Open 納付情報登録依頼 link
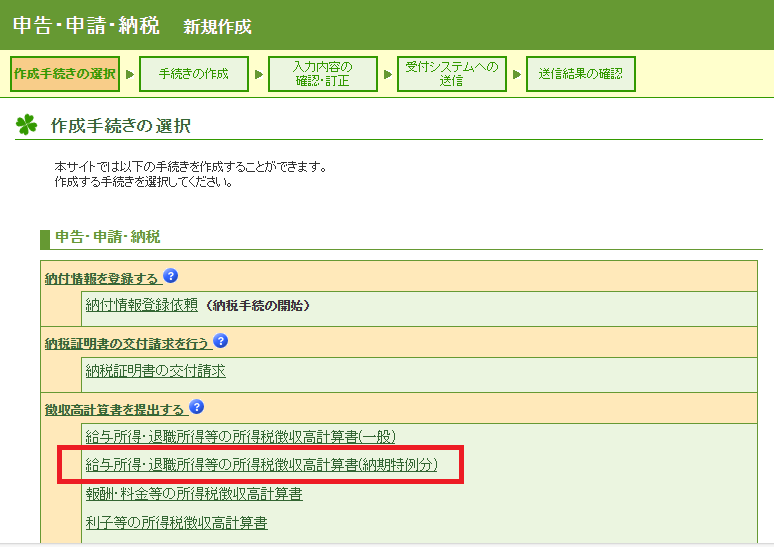This screenshot has height=547, width=774. tap(142, 305)
